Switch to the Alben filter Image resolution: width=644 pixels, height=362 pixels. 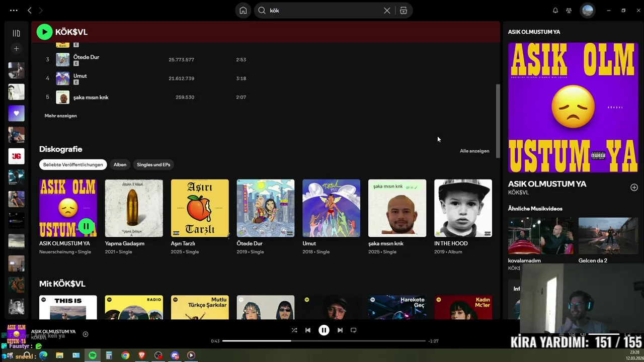[120, 164]
